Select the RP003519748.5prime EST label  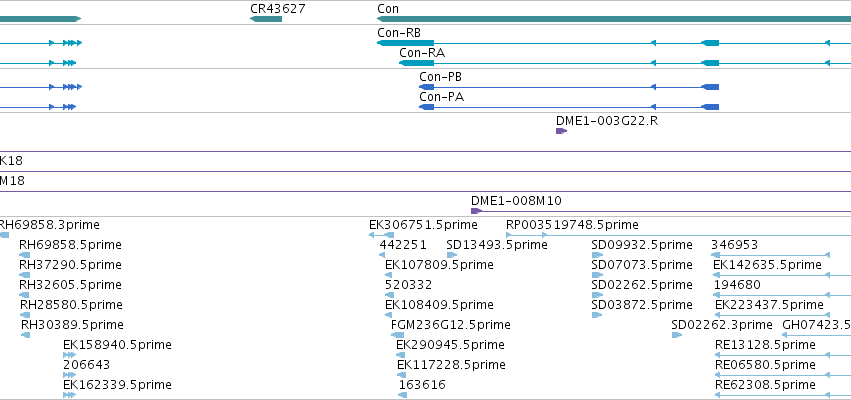(572, 225)
